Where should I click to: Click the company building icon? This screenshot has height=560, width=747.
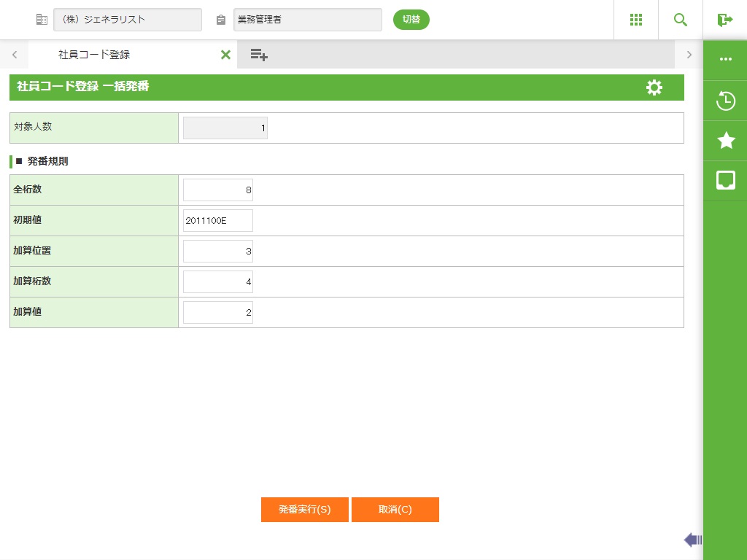(x=42, y=20)
